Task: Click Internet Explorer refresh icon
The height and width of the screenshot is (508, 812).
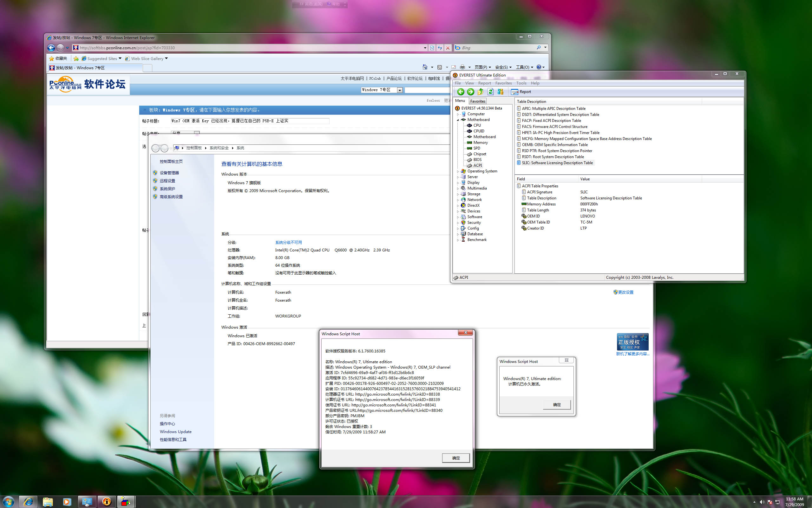Action: click(x=440, y=48)
